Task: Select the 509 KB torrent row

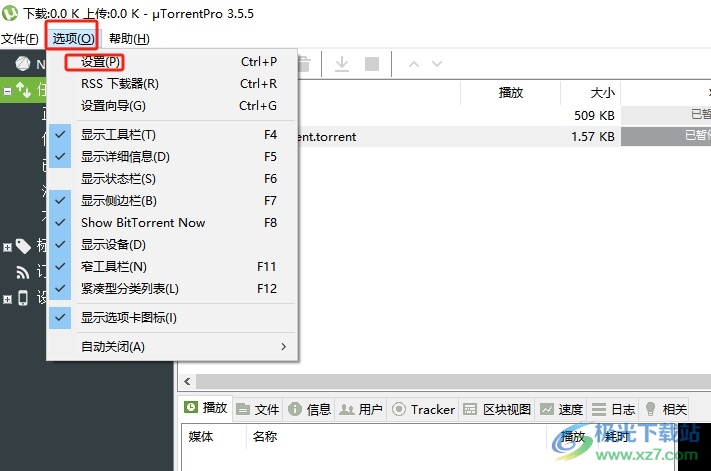Action: point(504,116)
